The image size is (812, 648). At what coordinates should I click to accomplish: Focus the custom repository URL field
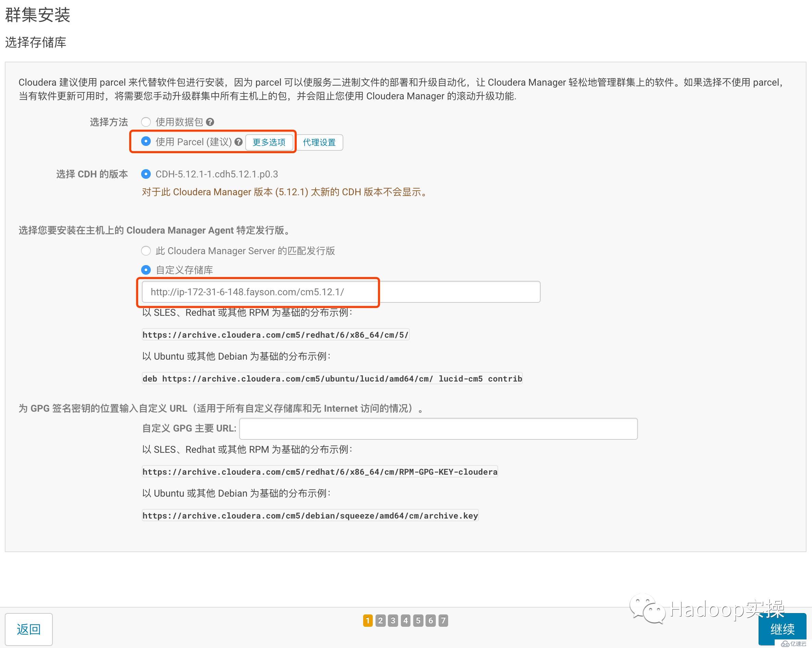[x=341, y=292]
